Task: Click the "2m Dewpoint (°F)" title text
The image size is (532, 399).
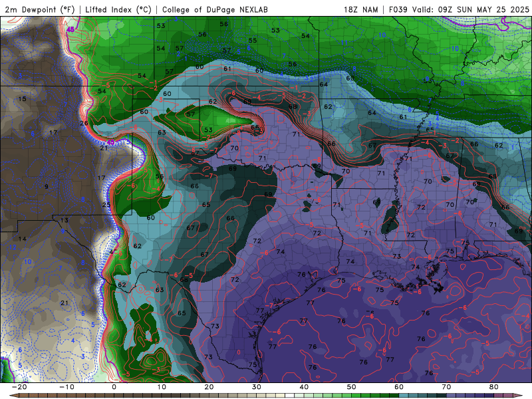Action: point(40,9)
